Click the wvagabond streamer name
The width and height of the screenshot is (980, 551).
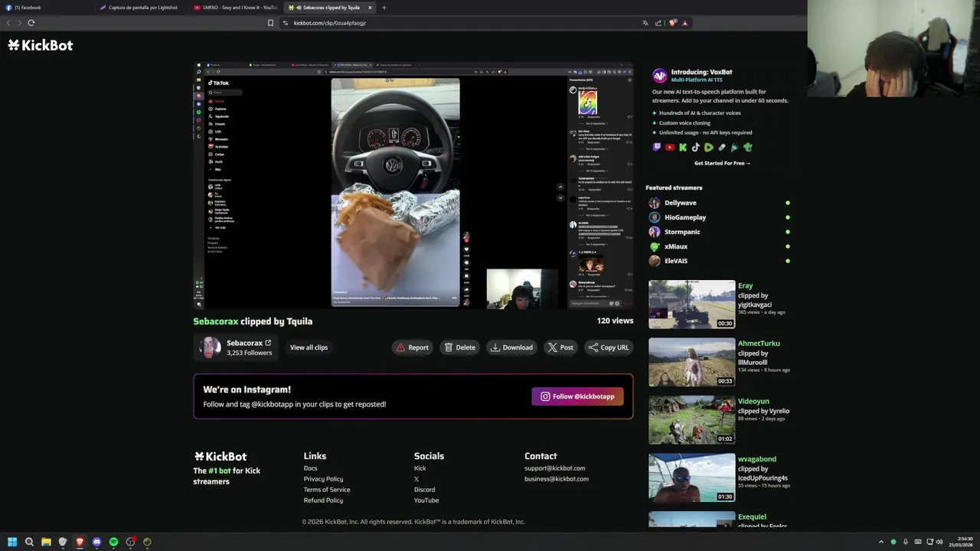pyautogui.click(x=756, y=459)
